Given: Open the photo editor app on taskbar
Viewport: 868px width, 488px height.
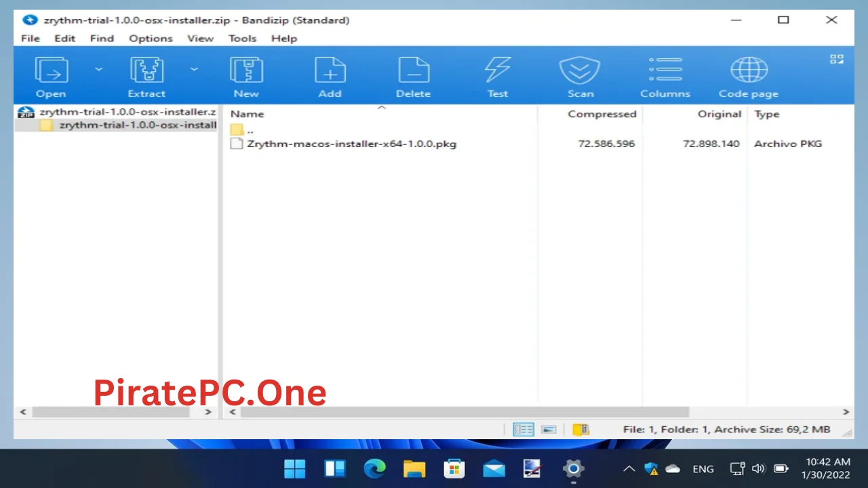Looking at the screenshot, I should click(x=533, y=468).
